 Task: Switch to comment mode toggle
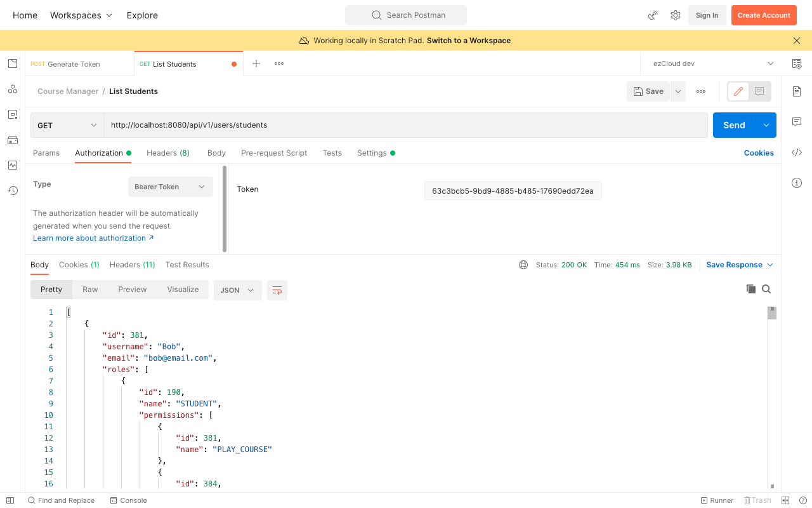[x=759, y=91]
